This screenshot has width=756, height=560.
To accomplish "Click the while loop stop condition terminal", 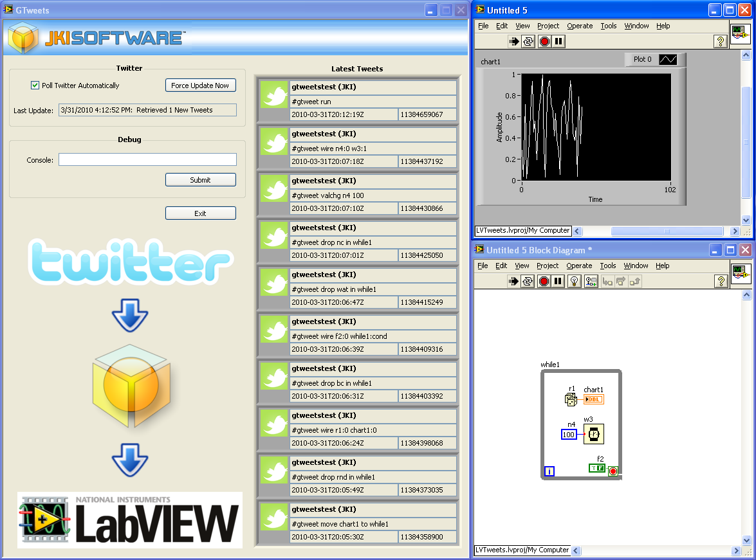I will point(613,471).
